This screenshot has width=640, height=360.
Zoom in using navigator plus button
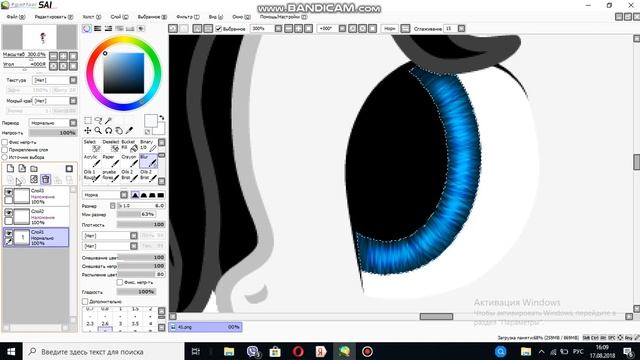point(63,56)
